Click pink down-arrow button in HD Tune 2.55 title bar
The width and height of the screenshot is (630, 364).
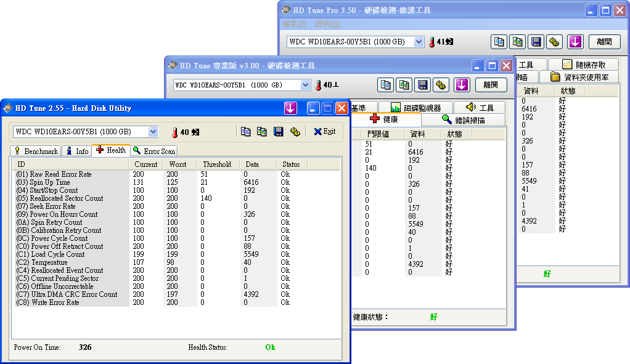pyautogui.click(x=290, y=108)
